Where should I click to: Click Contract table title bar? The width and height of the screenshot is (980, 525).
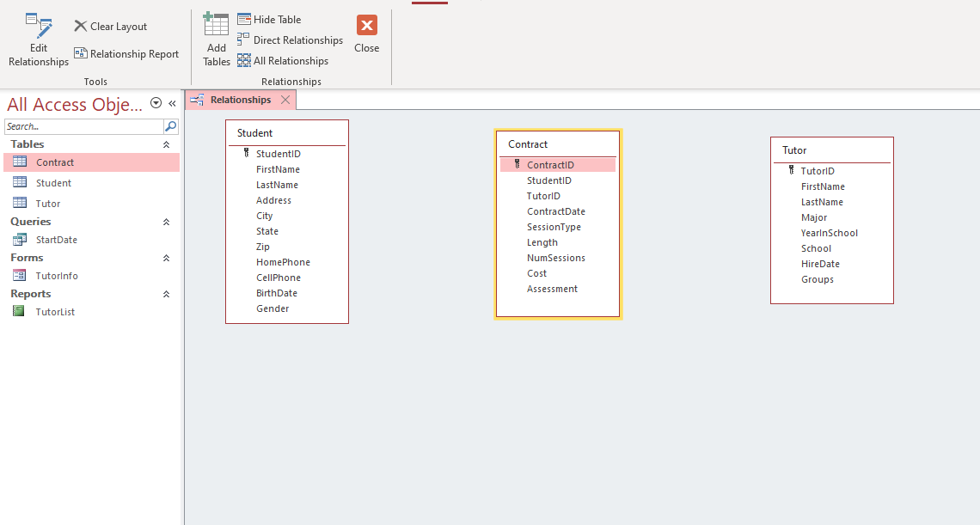558,144
